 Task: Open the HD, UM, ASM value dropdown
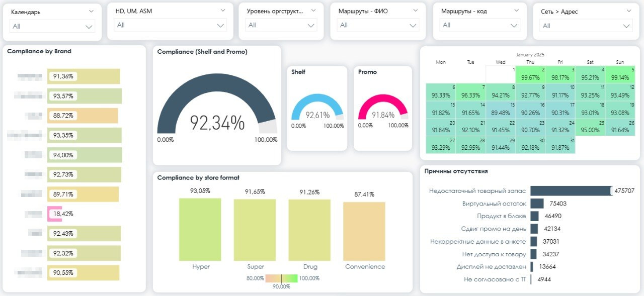click(x=170, y=25)
